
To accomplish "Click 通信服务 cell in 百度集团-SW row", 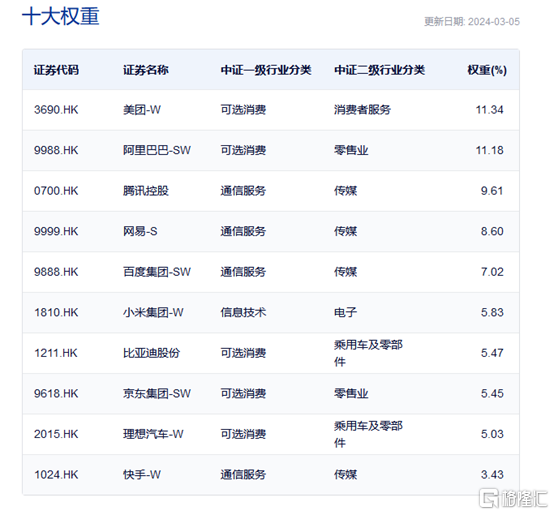I will (x=243, y=272).
